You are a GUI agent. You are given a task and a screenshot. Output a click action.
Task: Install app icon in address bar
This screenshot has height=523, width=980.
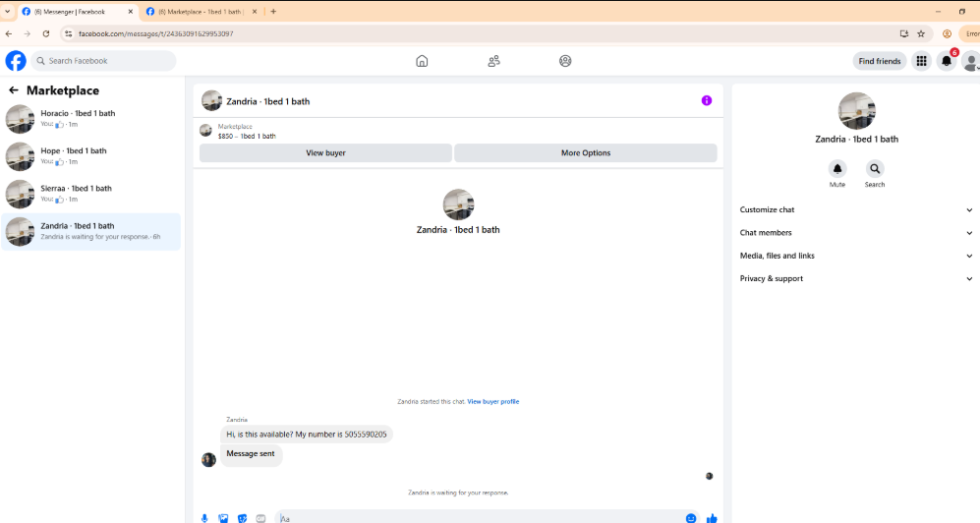pyautogui.click(x=903, y=33)
